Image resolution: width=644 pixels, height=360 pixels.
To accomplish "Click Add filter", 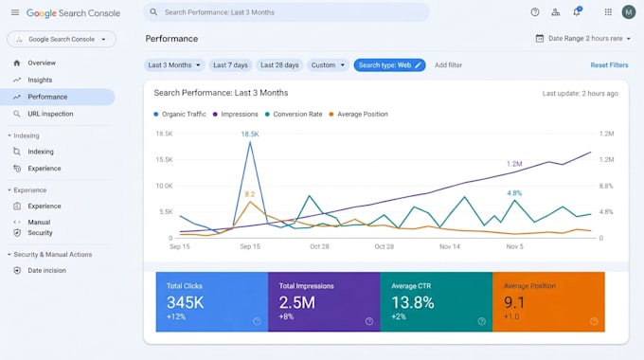I will pos(449,65).
